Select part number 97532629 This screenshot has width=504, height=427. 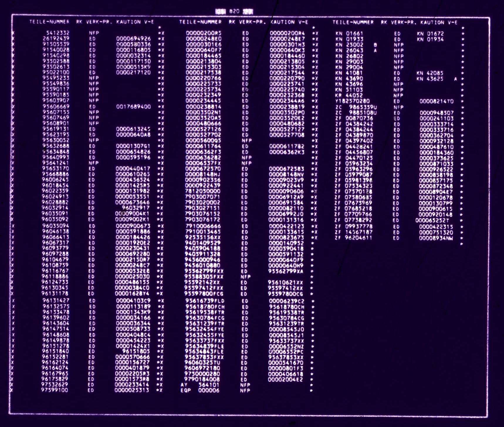click(55, 385)
